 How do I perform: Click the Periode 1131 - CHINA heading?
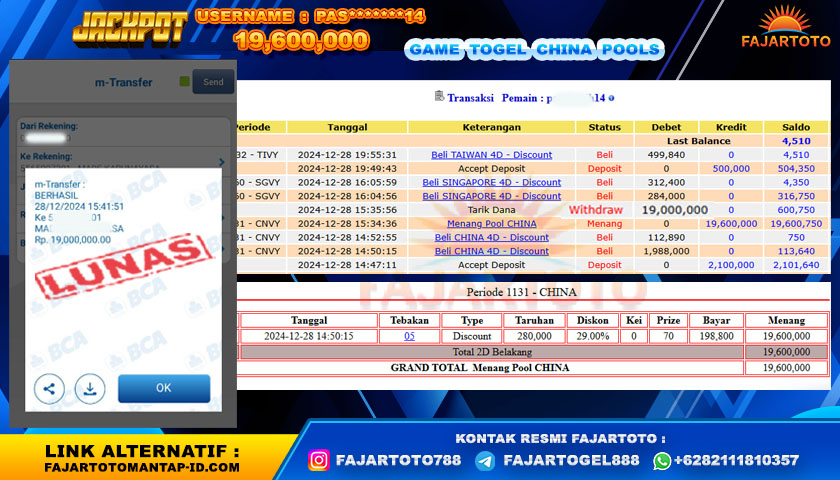click(521, 292)
